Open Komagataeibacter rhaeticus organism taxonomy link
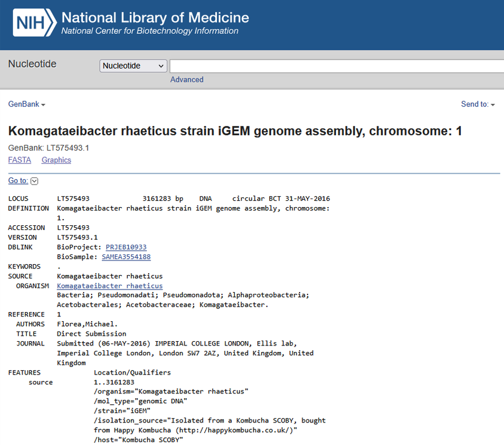The height and width of the screenshot is (445, 504). (110, 286)
